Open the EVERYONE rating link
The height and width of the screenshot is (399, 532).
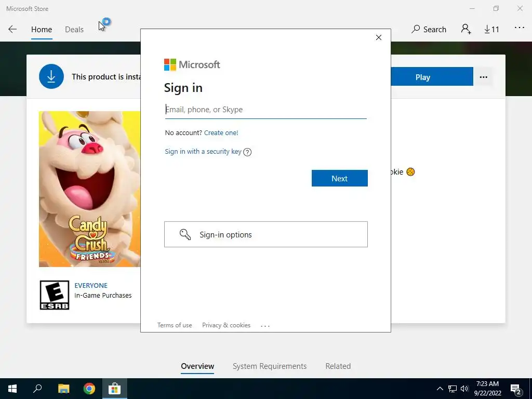(x=91, y=285)
